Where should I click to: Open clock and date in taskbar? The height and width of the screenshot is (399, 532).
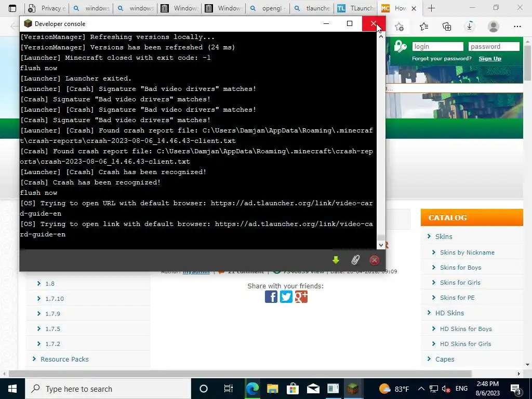(487, 389)
